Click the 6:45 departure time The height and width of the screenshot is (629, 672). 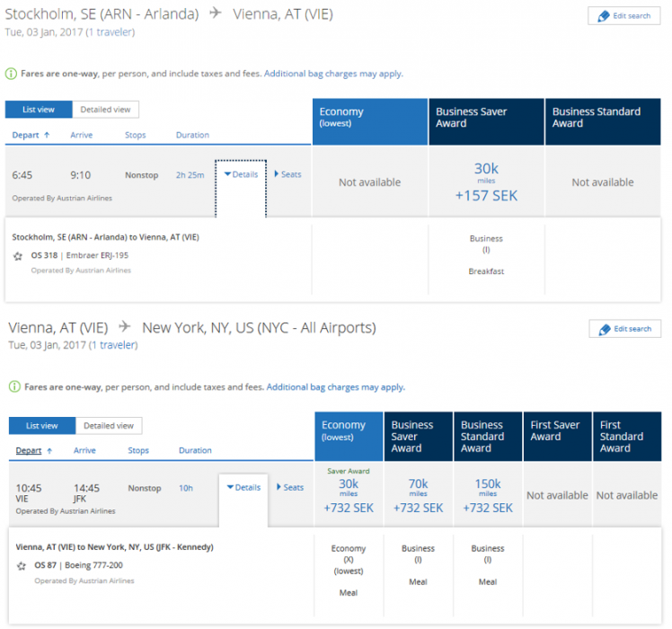coord(22,175)
